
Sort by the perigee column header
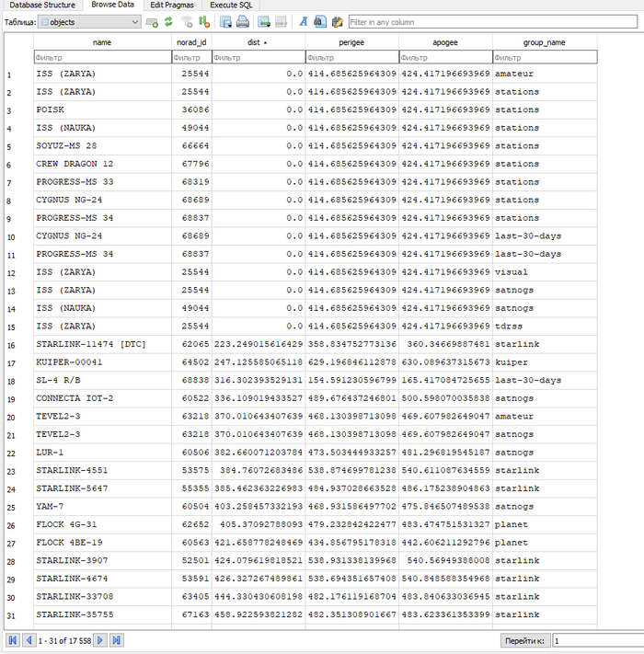click(x=352, y=42)
